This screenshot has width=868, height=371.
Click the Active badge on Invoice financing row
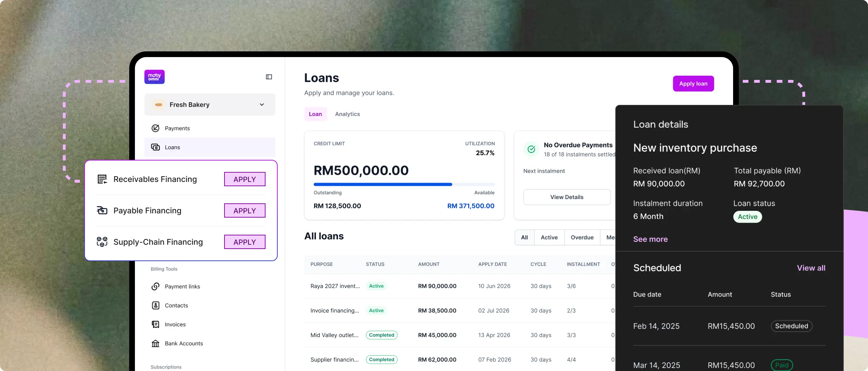[x=376, y=311]
